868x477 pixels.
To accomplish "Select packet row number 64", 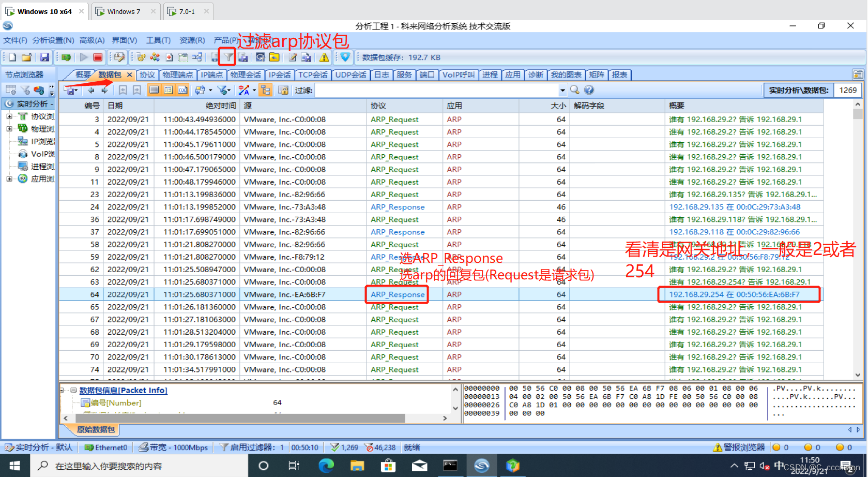I will pos(440,294).
